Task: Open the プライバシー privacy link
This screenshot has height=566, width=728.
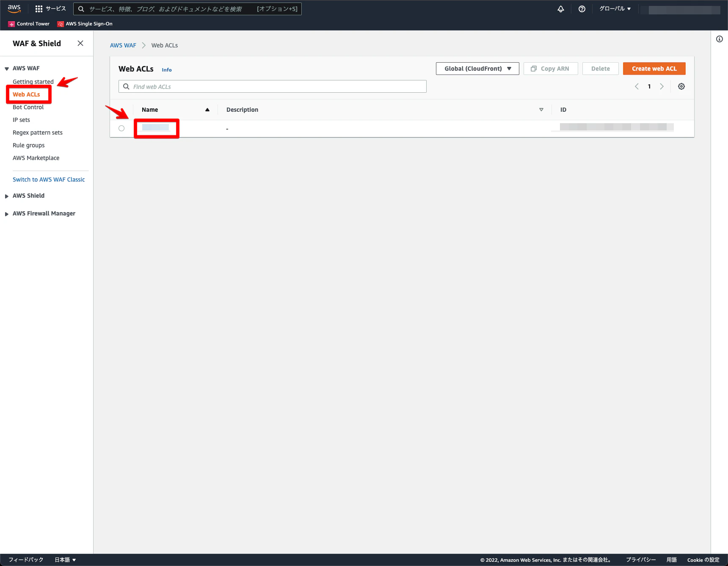Action: click(641, 560)
